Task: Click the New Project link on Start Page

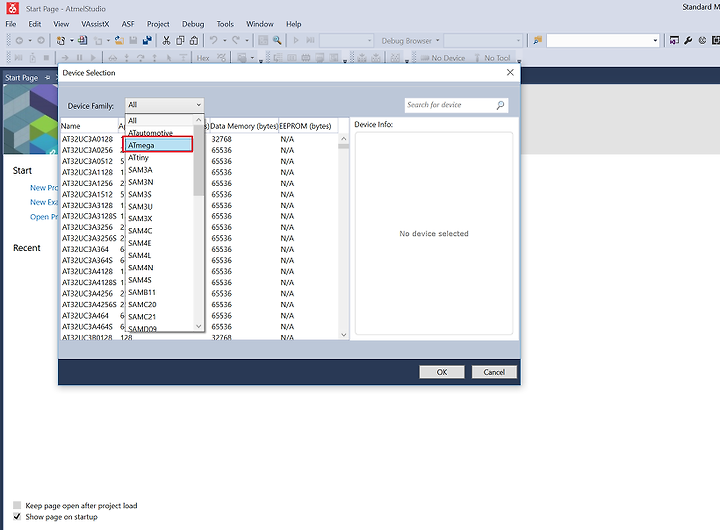Action: (x=44, y=188)
